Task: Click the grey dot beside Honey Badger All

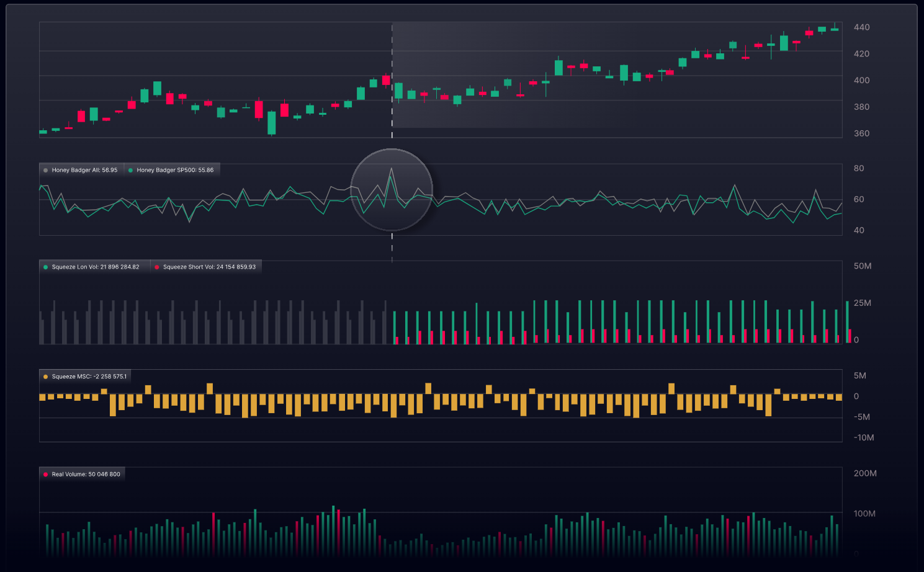Action: click(x=45, y=170)
